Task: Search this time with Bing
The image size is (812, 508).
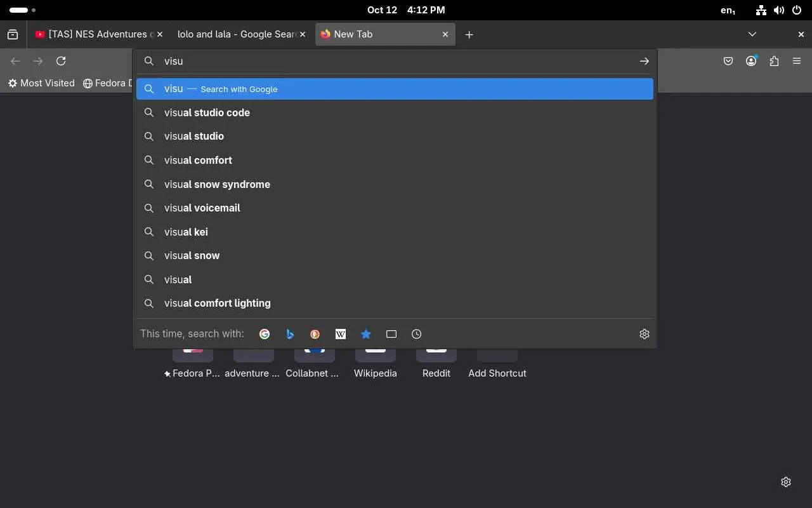Action: [x=290, y=334]
